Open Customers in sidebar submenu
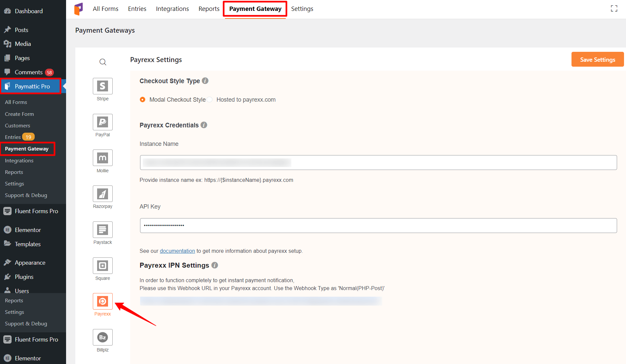The image size is (626, 364). click(18, 125)
